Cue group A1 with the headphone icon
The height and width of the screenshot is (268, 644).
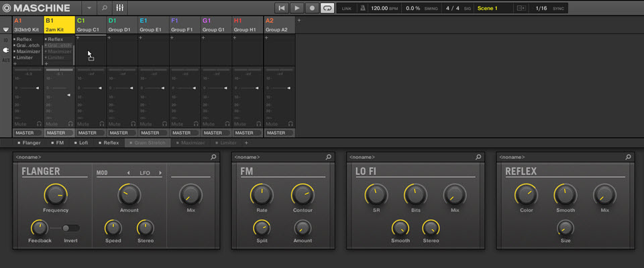click(x=39, y=124)
